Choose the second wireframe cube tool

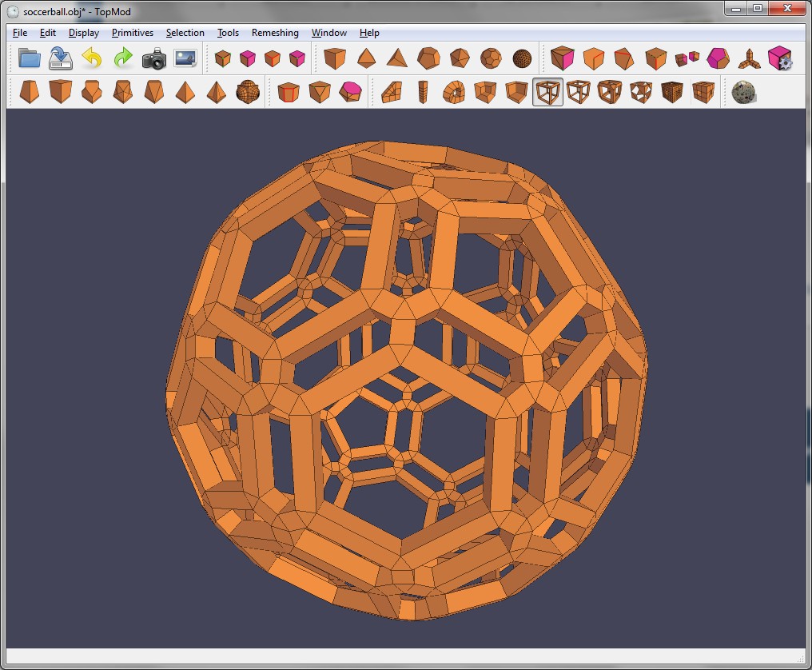579,92
